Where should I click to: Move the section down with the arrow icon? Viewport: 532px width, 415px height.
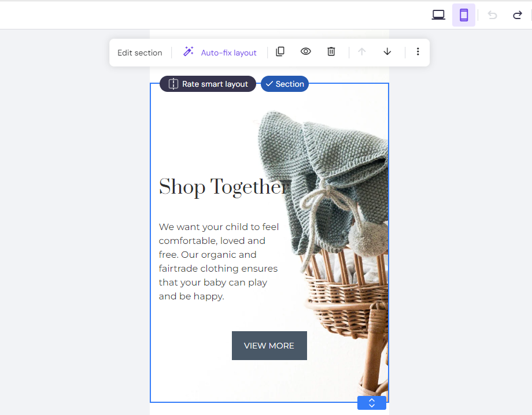[387, 52]
